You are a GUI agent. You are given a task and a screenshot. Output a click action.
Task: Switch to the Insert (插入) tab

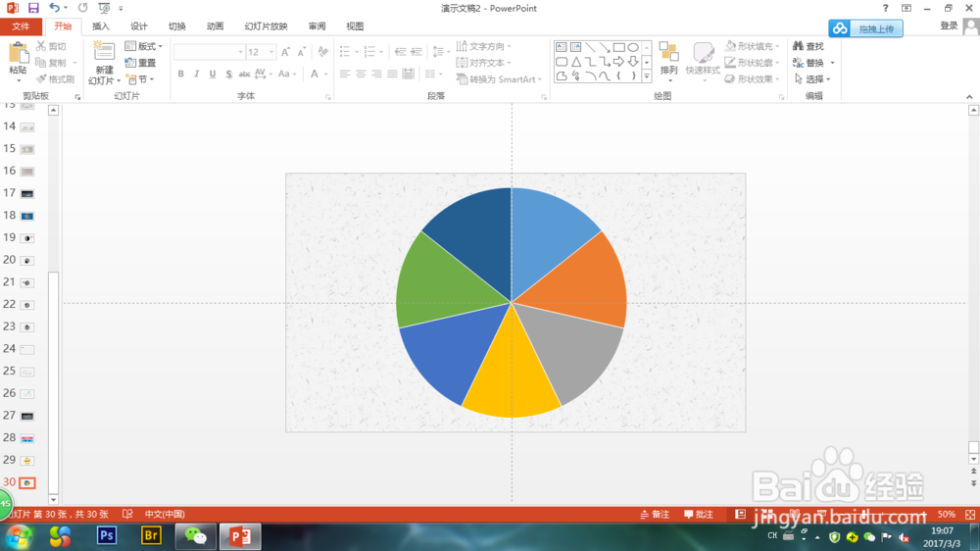(x=101, y=26)
